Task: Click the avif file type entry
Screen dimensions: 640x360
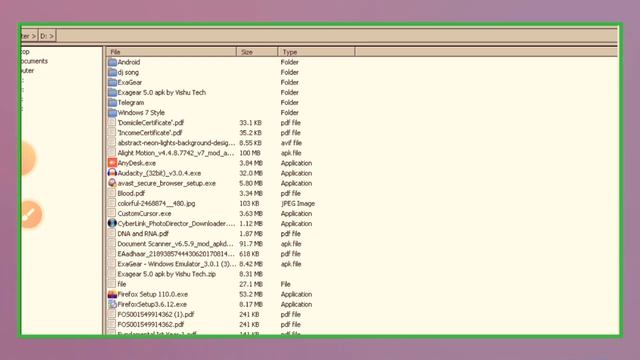Action: [x=291, y=143]
